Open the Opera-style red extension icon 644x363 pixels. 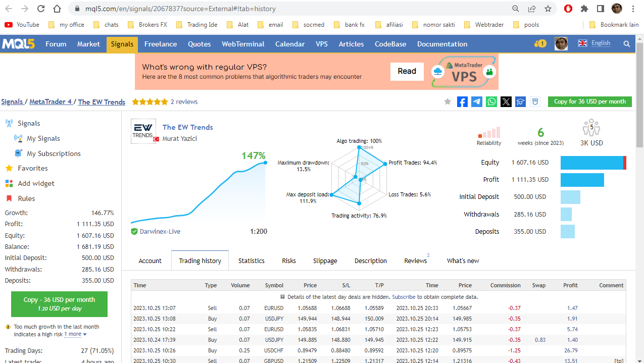pos(568,9)
